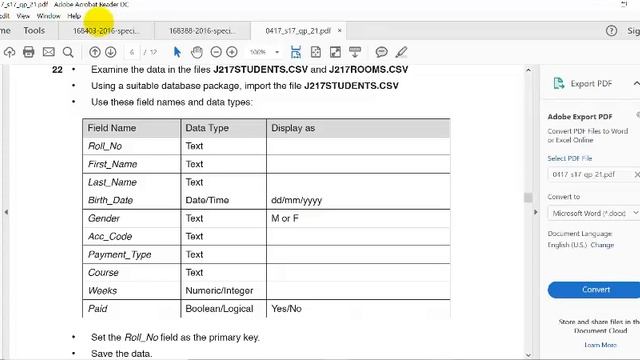Zoom out with the minus icon
This screenshot has width=640, height=360.
tap(216, 52)
